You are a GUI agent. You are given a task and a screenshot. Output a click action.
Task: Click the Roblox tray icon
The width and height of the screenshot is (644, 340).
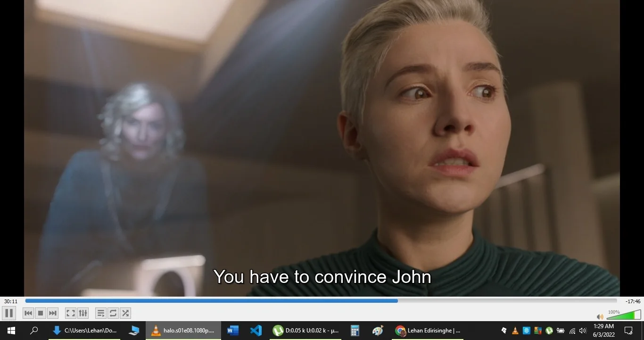tap(504, 331)
